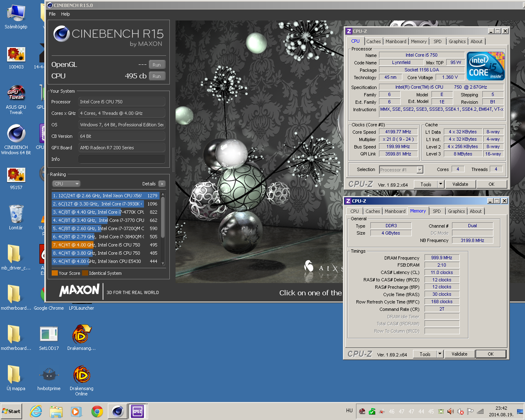Open the Számítógép desktop icon
The width and height of the screenshot is (525, 420).
click(16, 17)
